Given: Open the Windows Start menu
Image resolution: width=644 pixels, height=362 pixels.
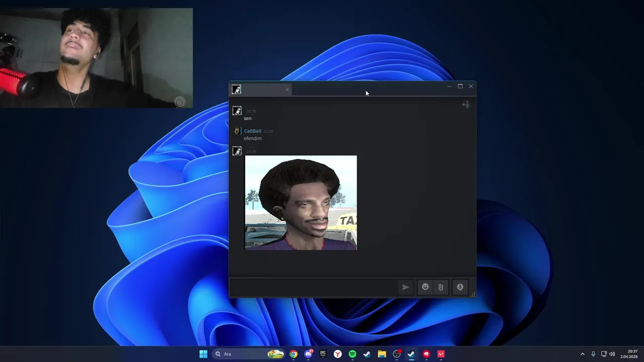Looking at the screenshot, I should click(x=203, y=354).
